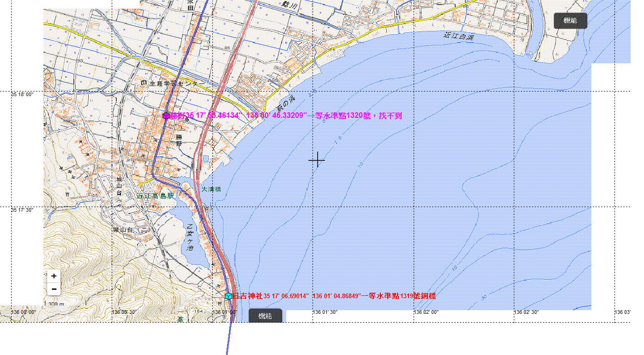Screen dimensions: 644x355
Task: Select the cyan cube marker at 日吉神社
Action: click(228, 296)
